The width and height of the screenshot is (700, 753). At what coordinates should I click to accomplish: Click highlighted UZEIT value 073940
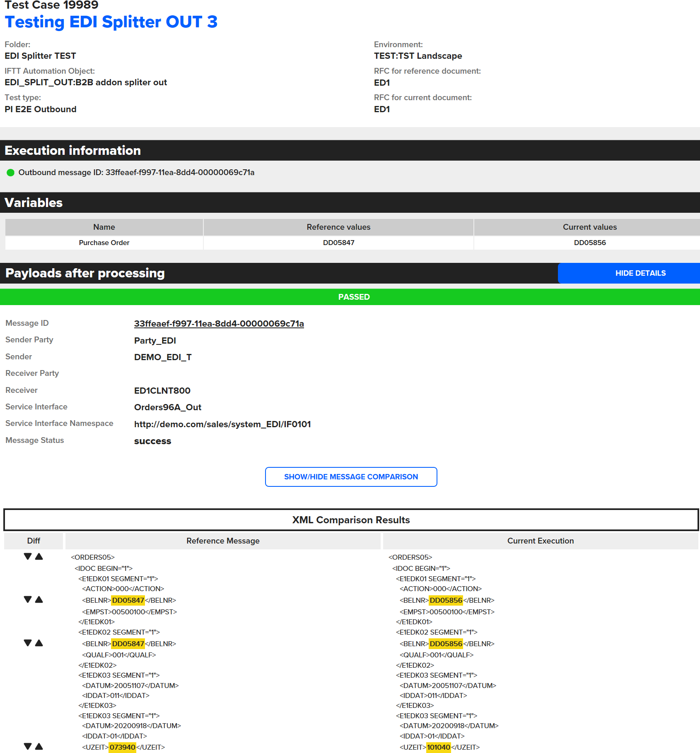(122, 747)
